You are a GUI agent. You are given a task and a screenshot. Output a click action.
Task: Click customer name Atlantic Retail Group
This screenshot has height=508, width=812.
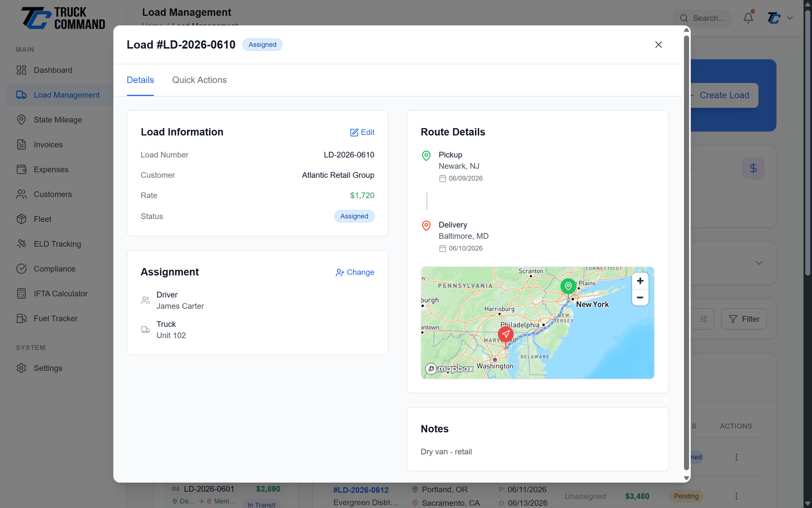338,175
